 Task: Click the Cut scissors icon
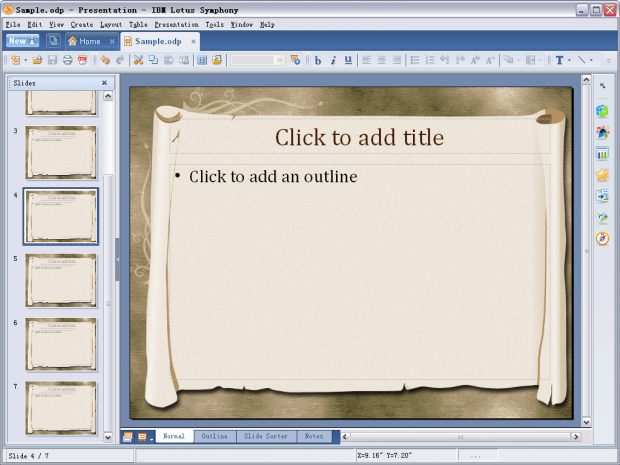[x=139, y=60]
